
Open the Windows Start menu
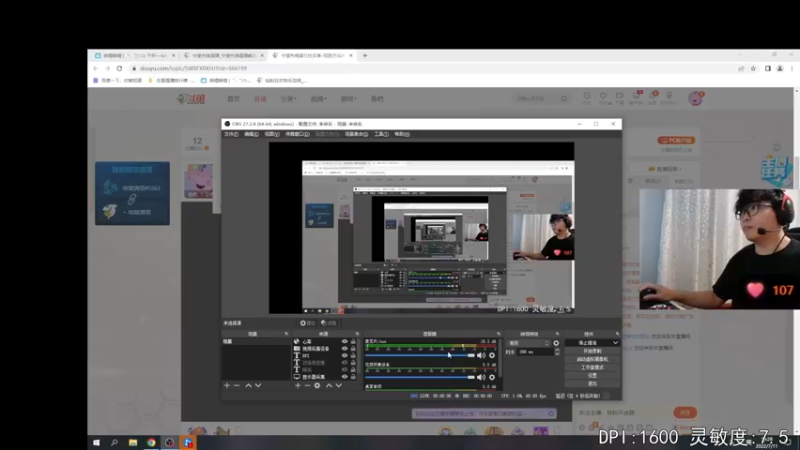click(x=96, y=442)
